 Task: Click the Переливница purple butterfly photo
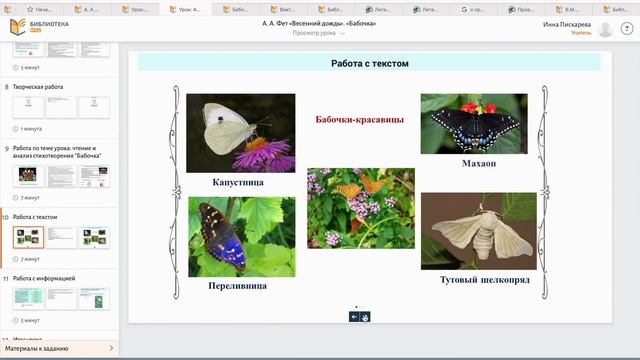pyautogui.click(x=242, y=237)
